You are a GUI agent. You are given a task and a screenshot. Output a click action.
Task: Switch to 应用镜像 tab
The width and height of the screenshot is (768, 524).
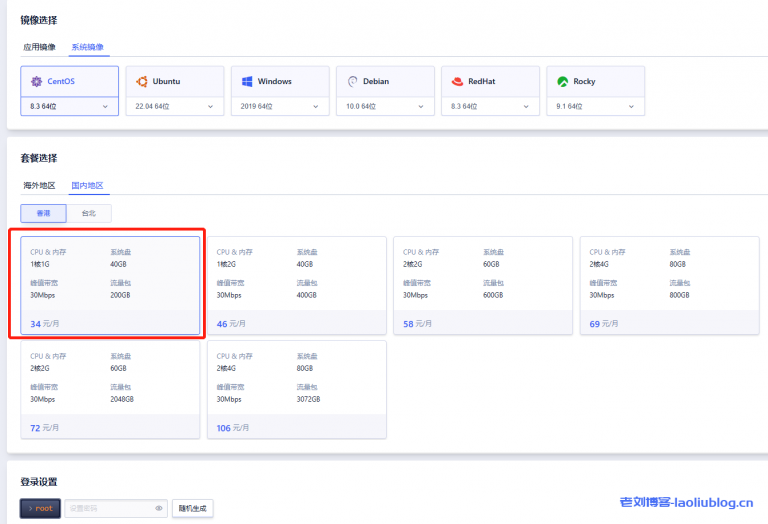[x=40, y=47]
